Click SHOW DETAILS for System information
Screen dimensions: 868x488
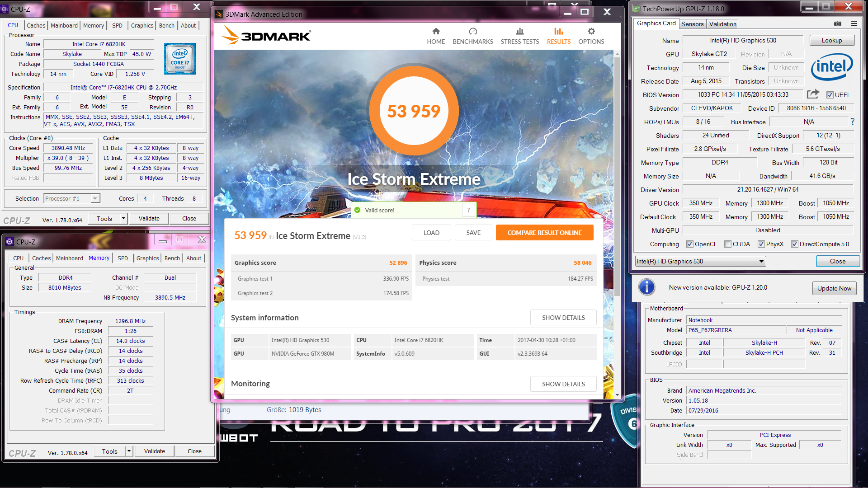tap(563, 318)
